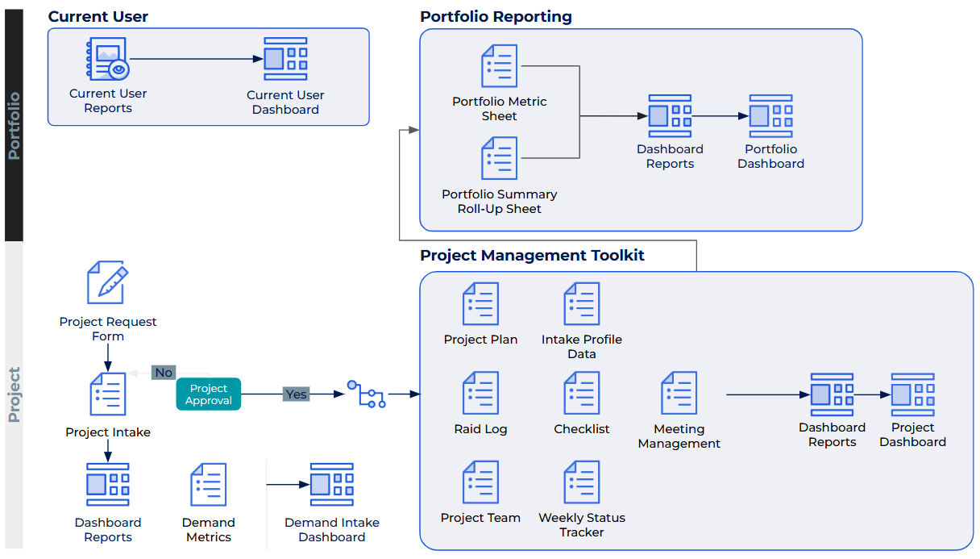Open the Weekly Status Tracker icon

(x=581, y=482)
